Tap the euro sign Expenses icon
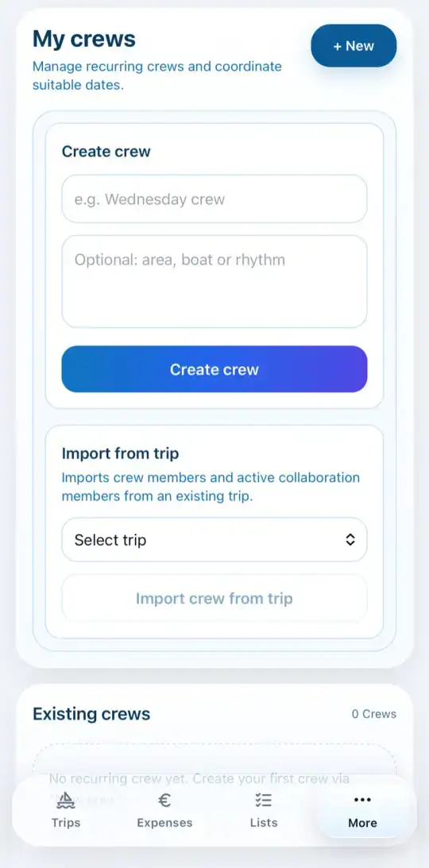This screenshot has height=868, width=429. pos(164,800)
